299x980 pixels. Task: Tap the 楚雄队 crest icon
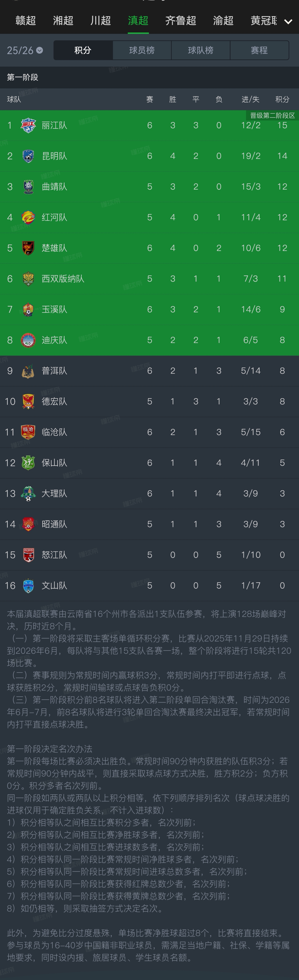[x=28, y=248]
